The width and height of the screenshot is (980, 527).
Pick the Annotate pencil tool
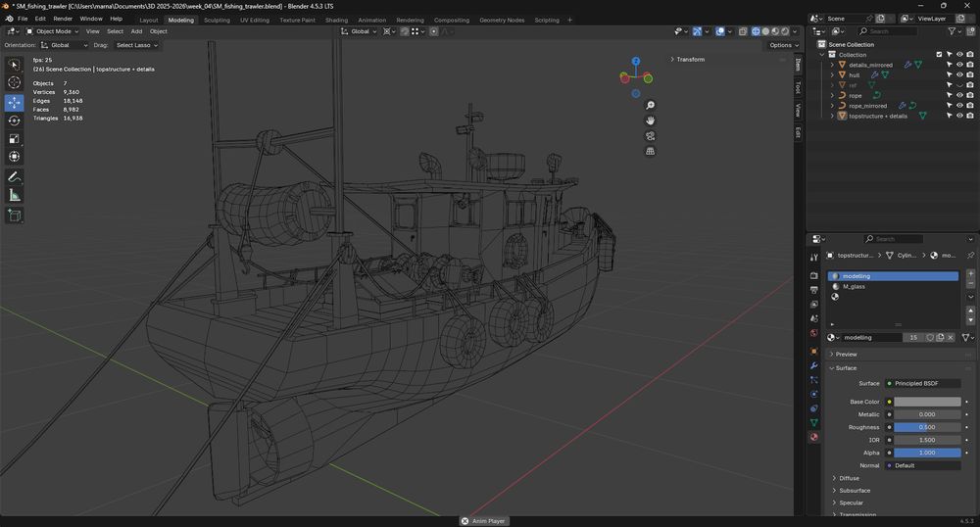[x=14, y=177]
